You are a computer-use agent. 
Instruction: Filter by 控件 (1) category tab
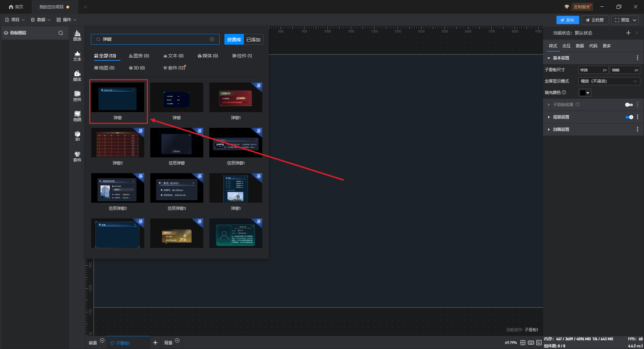coord(242,56)
